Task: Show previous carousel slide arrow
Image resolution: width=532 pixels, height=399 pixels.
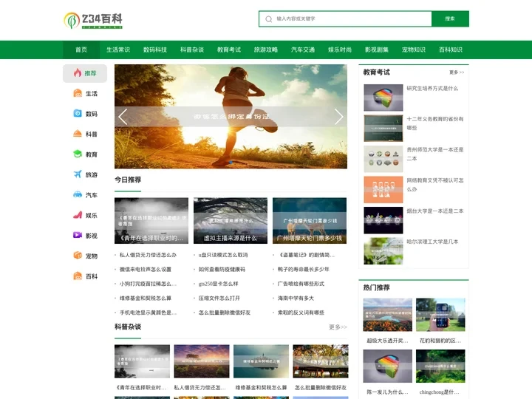Action: tap(123, 117)
